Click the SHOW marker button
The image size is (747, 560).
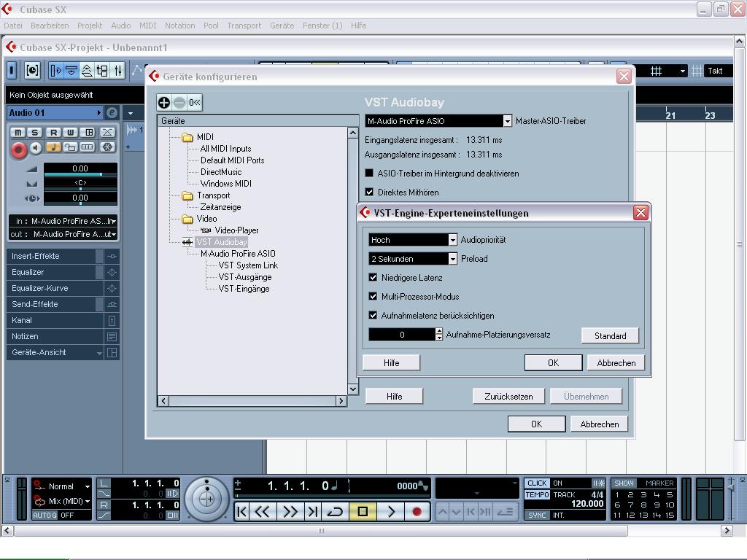pyautogui.click(x=624, y=483)
